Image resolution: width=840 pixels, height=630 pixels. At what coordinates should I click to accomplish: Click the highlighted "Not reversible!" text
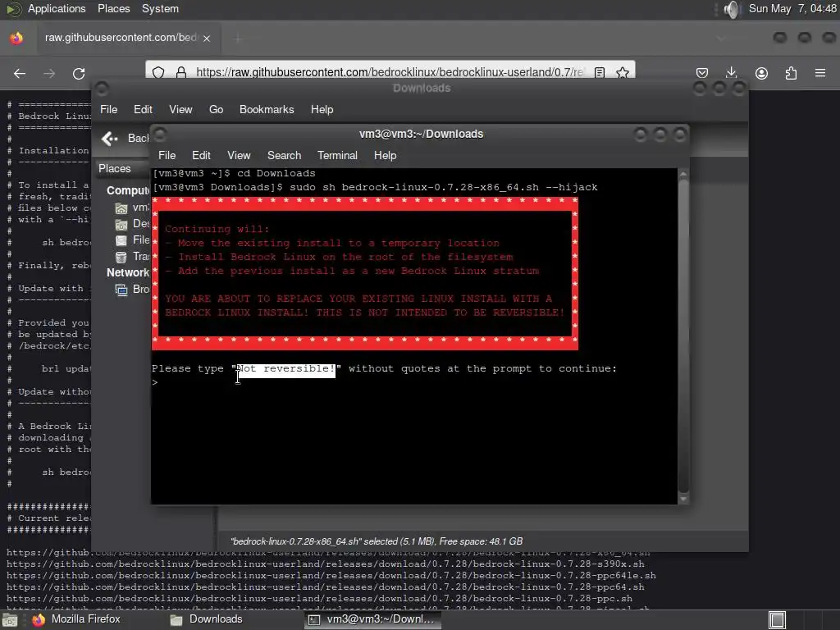[286, 368]
